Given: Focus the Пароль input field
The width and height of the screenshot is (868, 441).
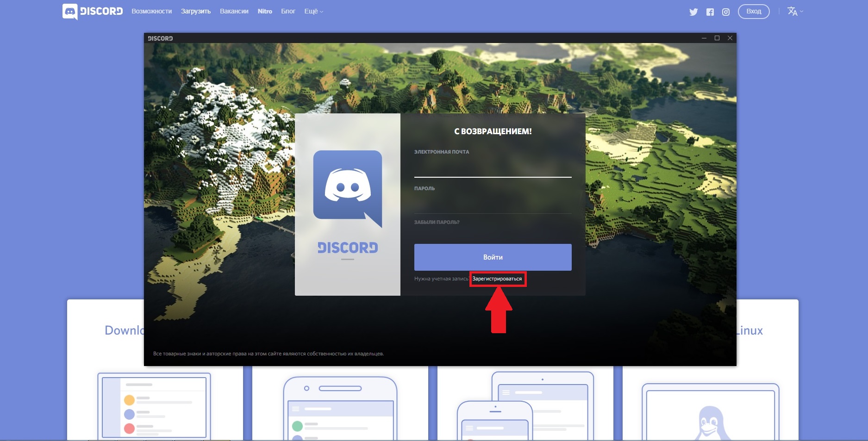Looking at the screenshot, I should [x=493, y=204].
